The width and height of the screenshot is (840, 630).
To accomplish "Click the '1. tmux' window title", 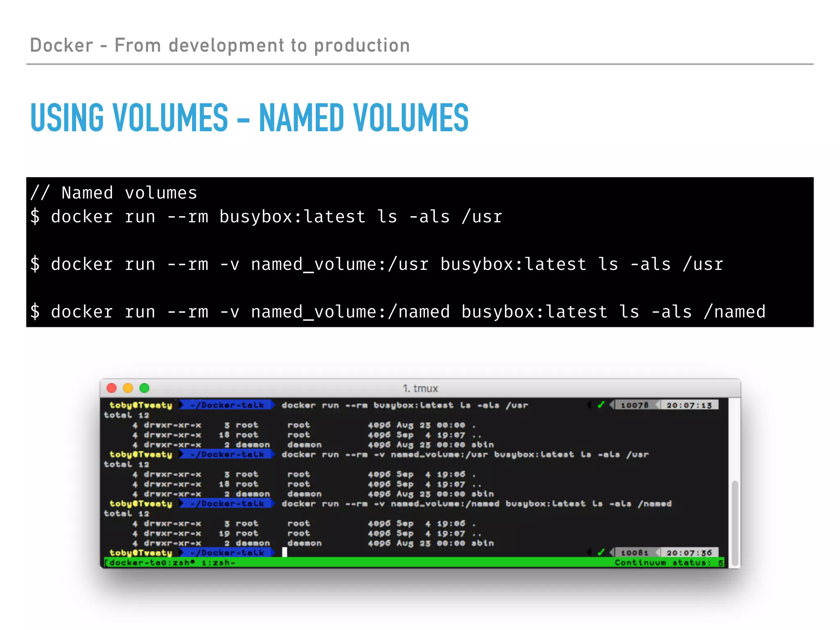I will tap(420, 388).
